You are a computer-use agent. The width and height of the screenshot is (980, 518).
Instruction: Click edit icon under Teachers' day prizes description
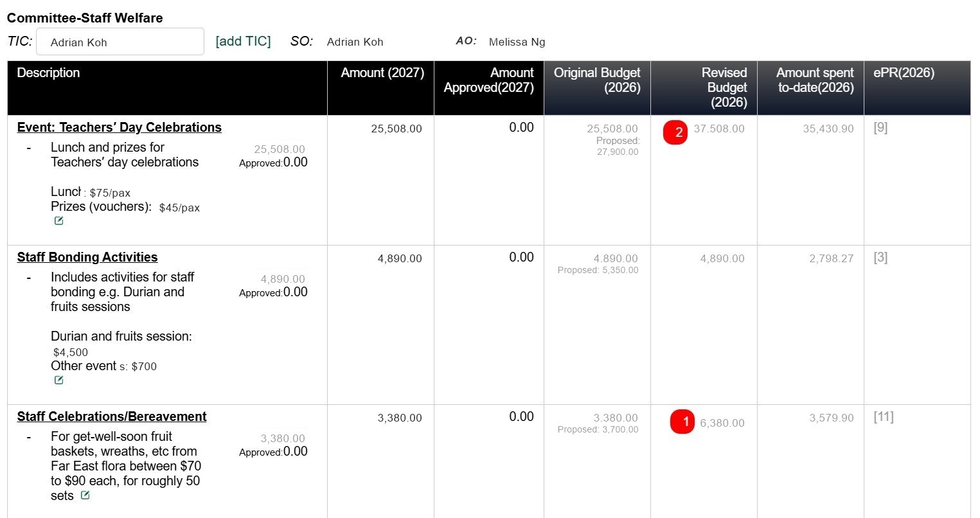[x=58, y=221]
